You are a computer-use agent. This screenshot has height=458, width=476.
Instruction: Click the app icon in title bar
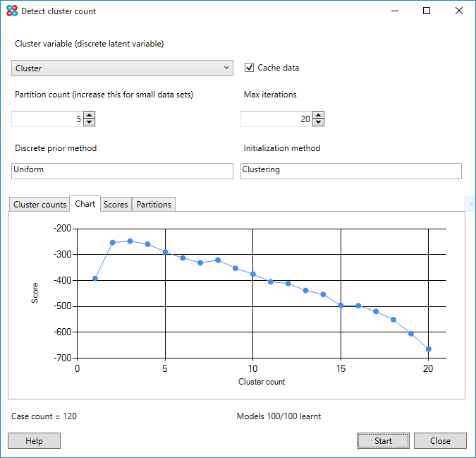click(x=11, y=11)
